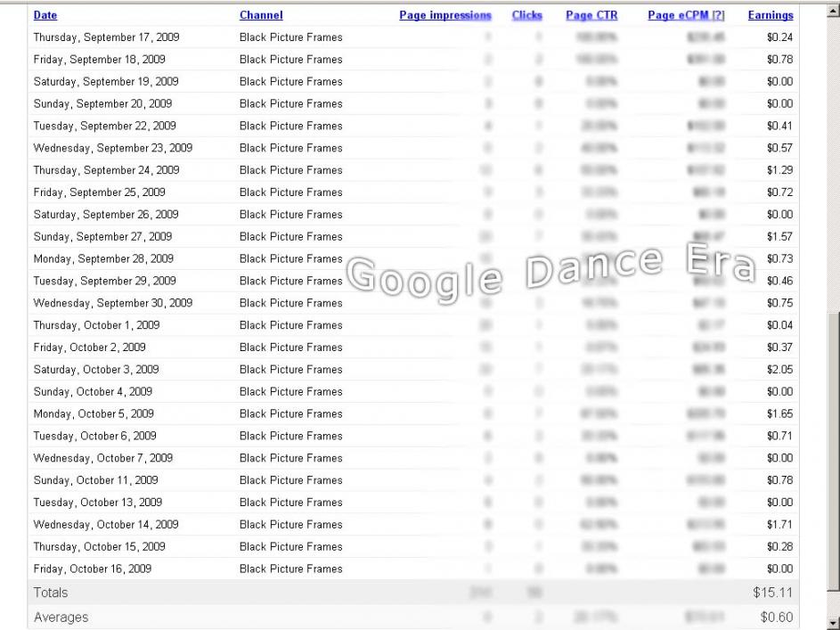Select date Tuesday, September 29, 2009
Screen dimensions: 840x630
point(104,281)
